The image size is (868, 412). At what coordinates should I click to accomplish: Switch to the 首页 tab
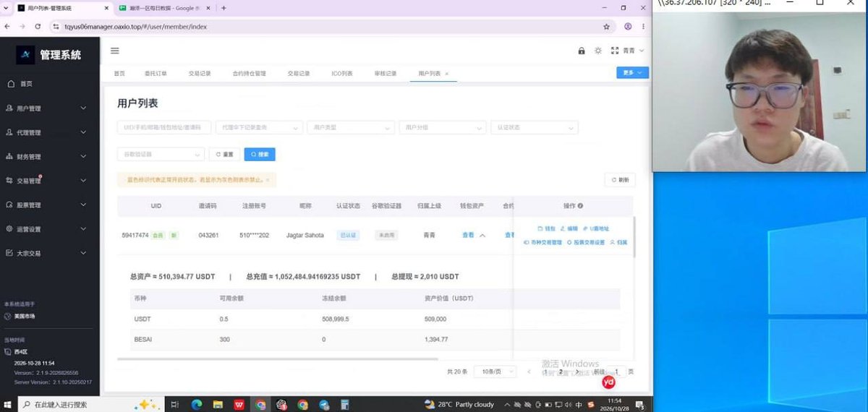tap(119, 74)
